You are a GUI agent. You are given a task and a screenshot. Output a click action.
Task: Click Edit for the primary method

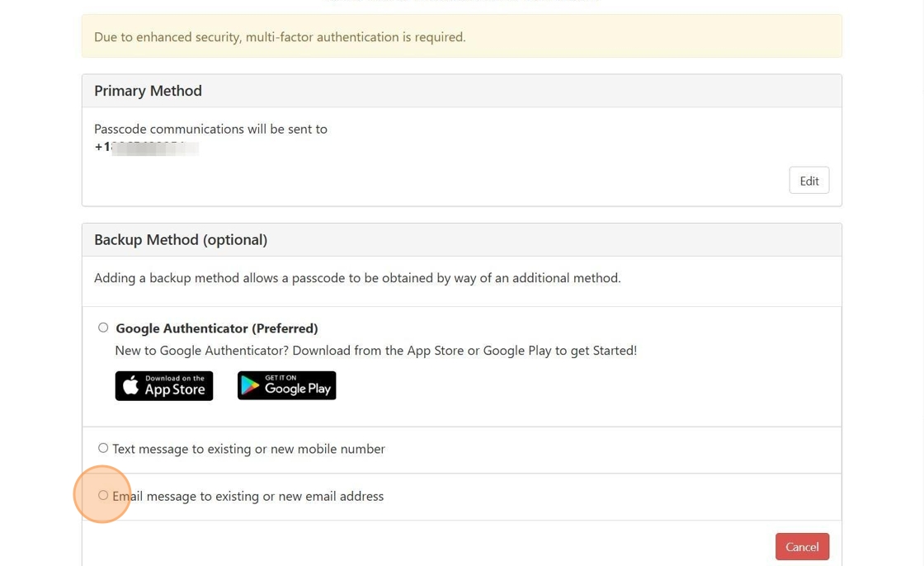808,181
